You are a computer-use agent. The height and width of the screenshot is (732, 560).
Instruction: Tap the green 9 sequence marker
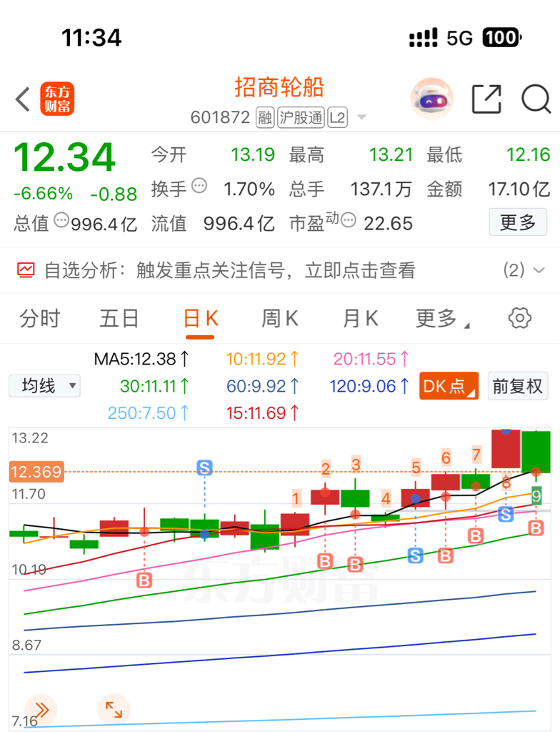click(536, 495)
